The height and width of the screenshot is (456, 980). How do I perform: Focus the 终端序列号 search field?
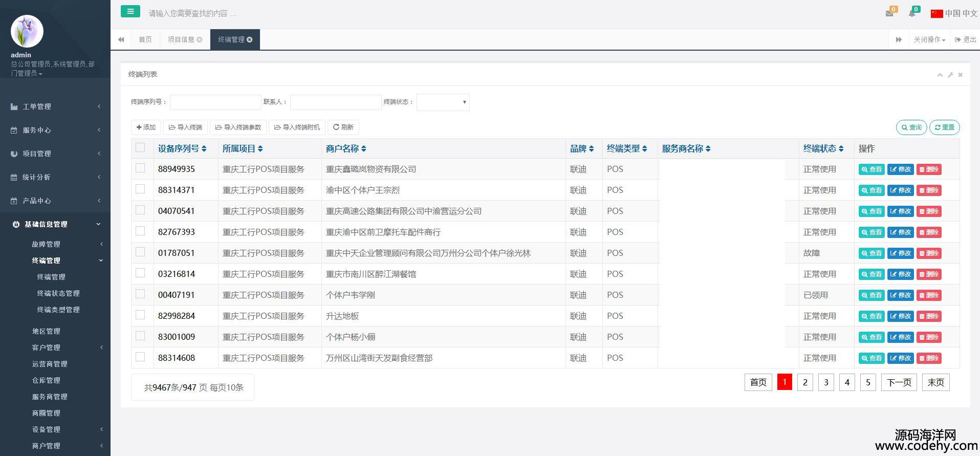(x=215, y=102)
